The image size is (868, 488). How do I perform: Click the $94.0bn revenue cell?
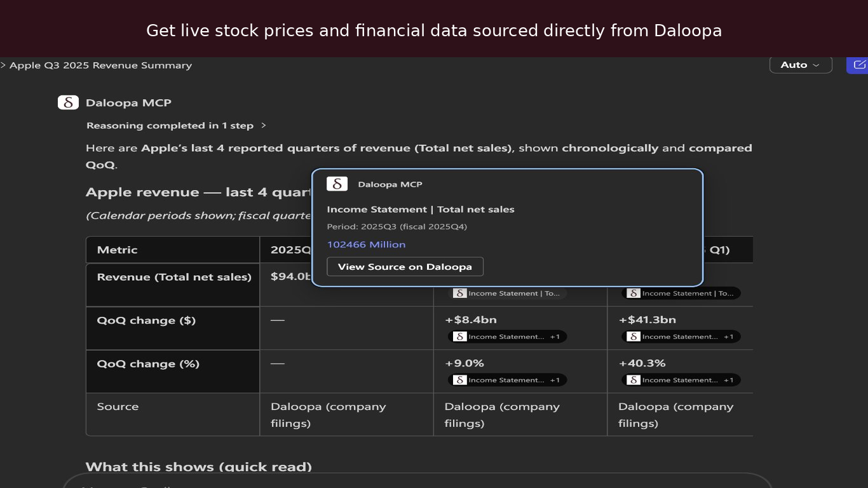coord(291,276)
